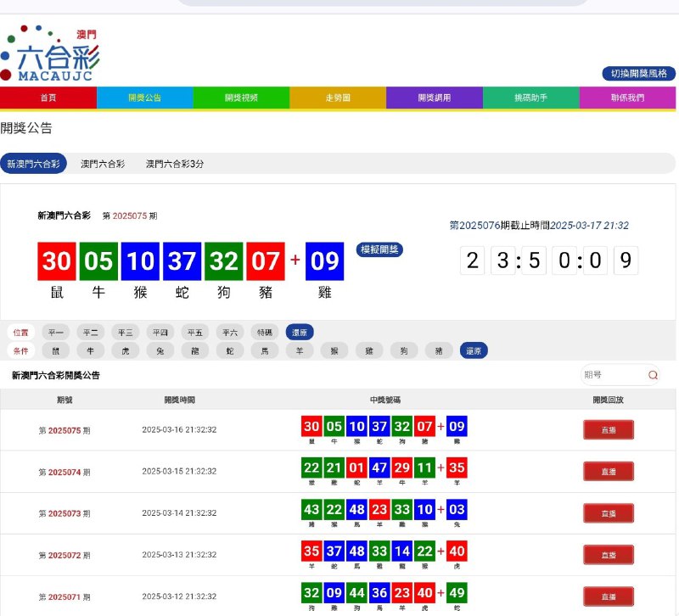Image resolution: width=679 pixels, height=616 pixels.
Task: Toggle the 雞 zodiac condition filter
Action: click(369, 350)
